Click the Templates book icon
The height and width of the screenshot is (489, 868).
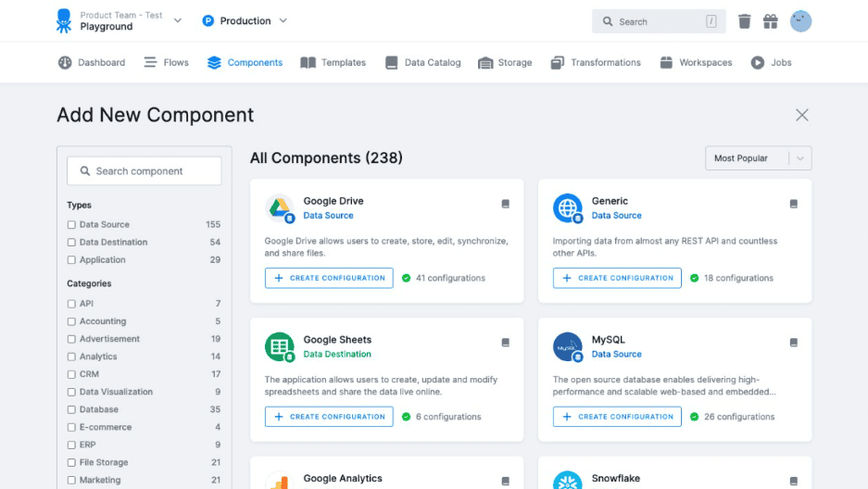click(x=308, y=62)
